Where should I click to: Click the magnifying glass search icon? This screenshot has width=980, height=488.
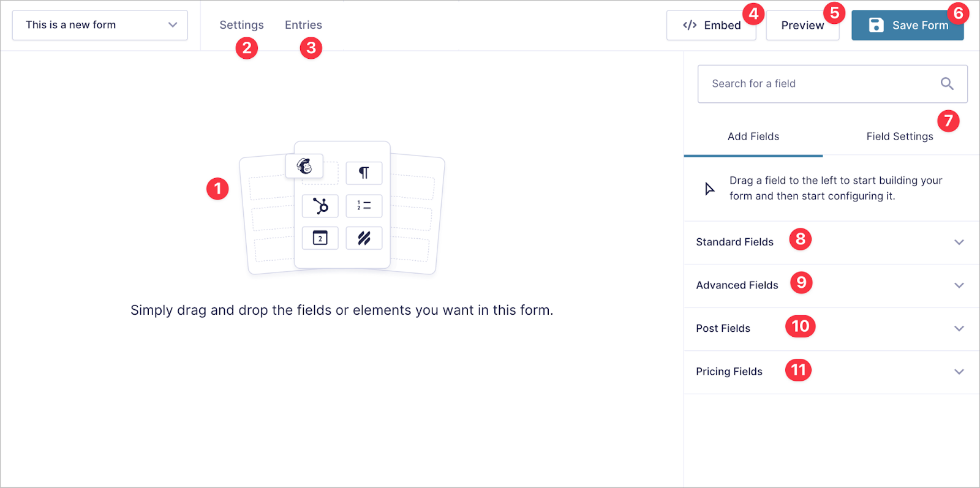(947, 83)
